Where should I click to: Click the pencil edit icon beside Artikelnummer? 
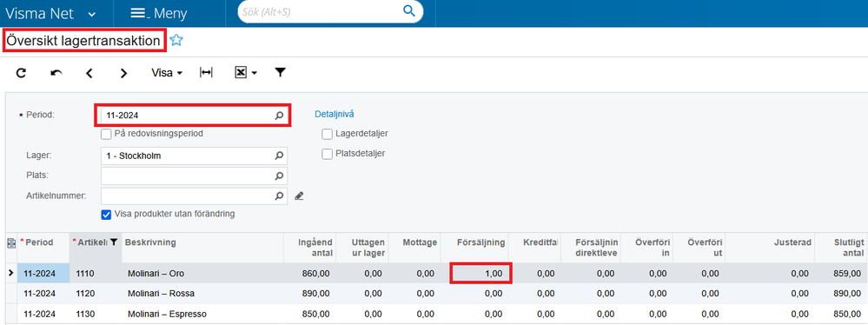pos(299,196)
